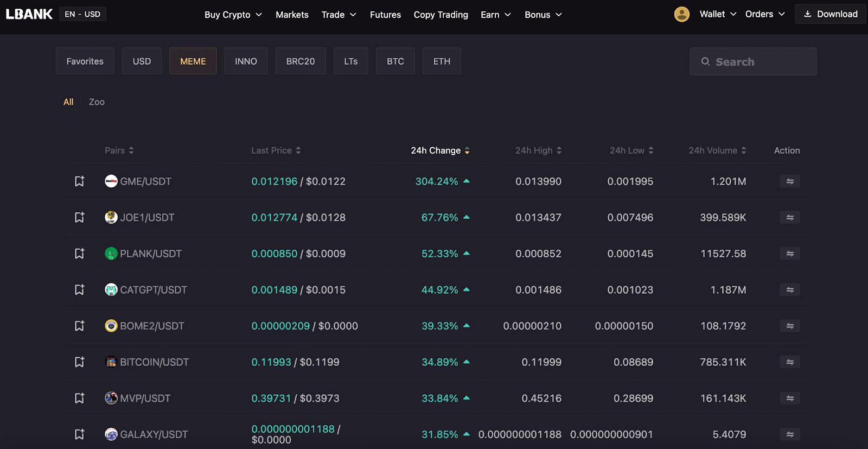Switch to BRC20 tab
868x449 pixels.
click(301, 61)
